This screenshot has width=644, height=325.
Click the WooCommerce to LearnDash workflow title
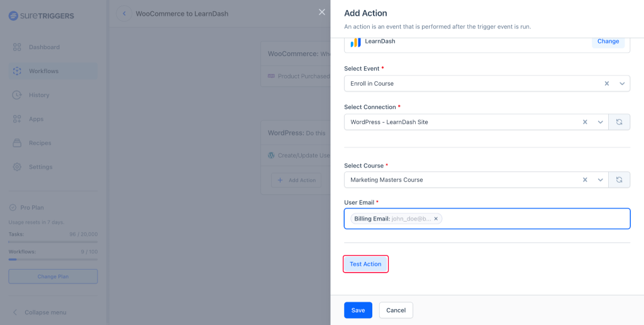pos(182,14)
